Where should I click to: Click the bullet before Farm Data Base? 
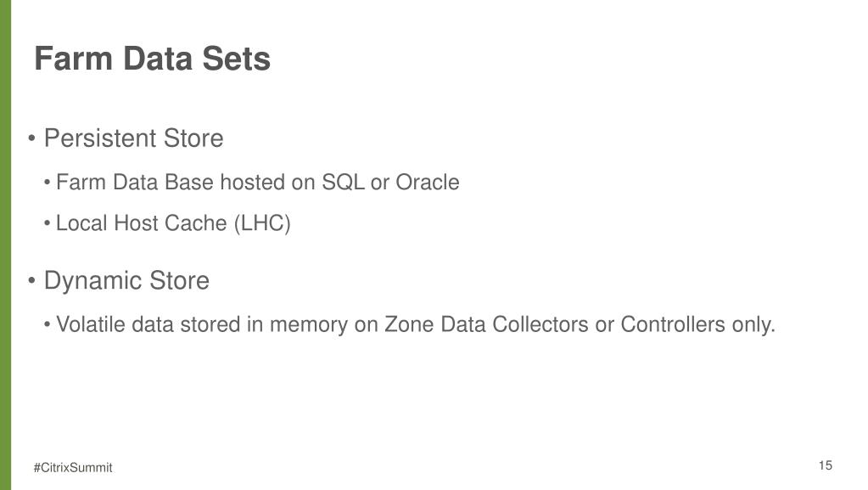click(x=48, y=182)
